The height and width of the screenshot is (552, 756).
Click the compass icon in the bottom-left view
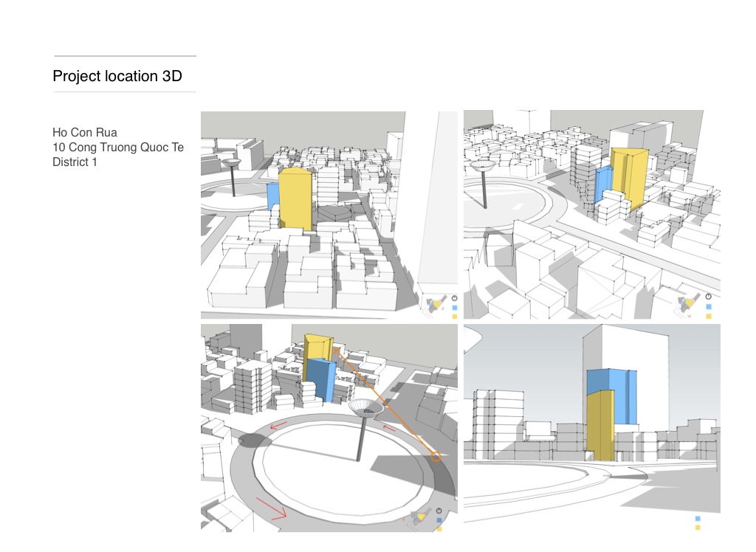tap(439, 511)
